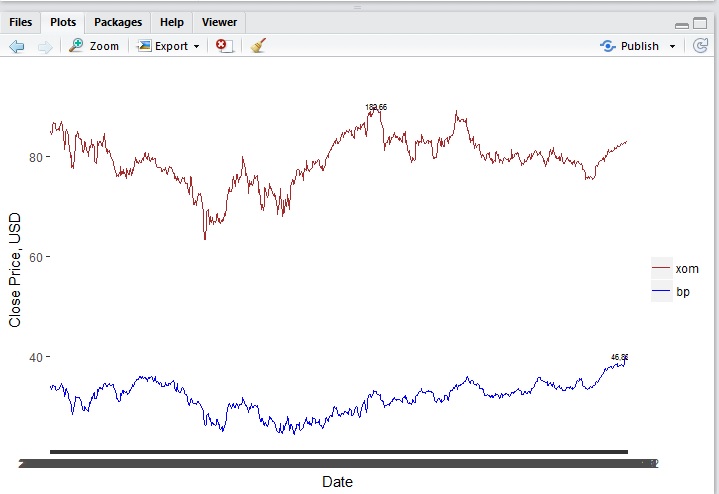
Task: Open the Export dropdown menu
Action: tap(168, 46)
